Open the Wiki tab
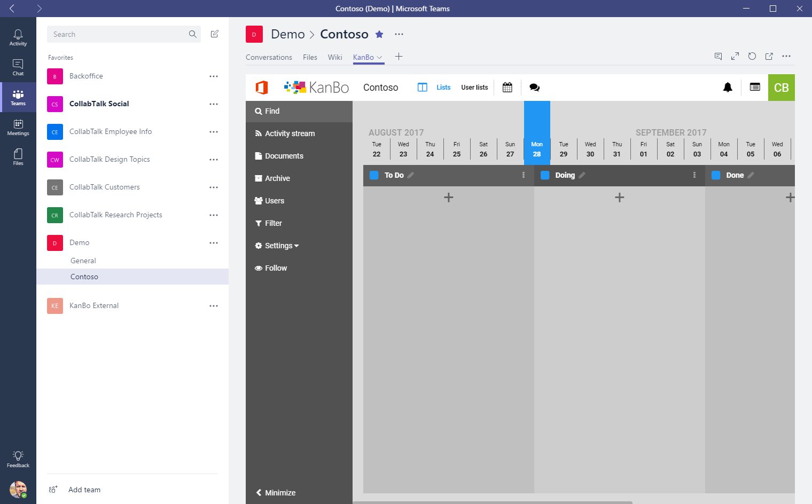 point(335,57)
